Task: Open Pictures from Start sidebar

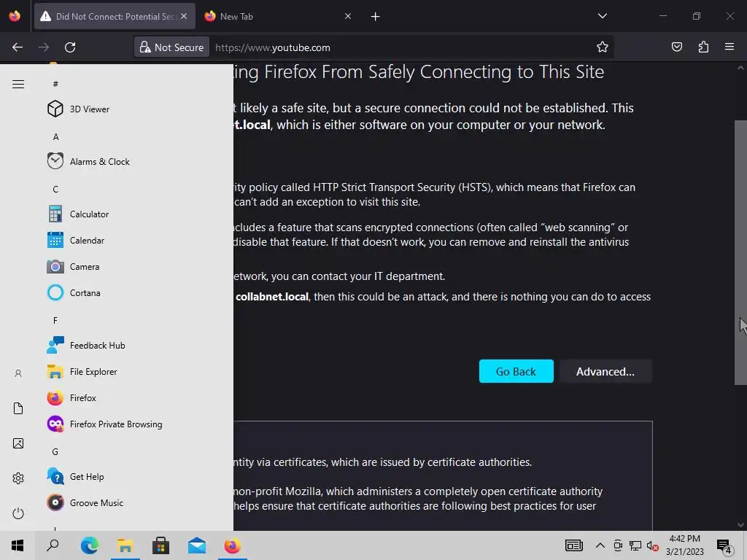Action: (x=18, y=443)
